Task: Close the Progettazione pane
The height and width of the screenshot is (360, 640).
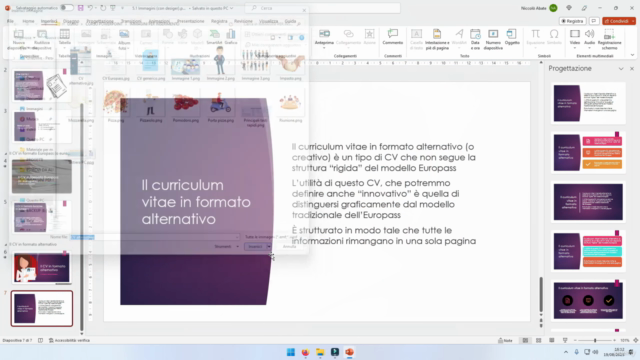Action: click(632, 69)
